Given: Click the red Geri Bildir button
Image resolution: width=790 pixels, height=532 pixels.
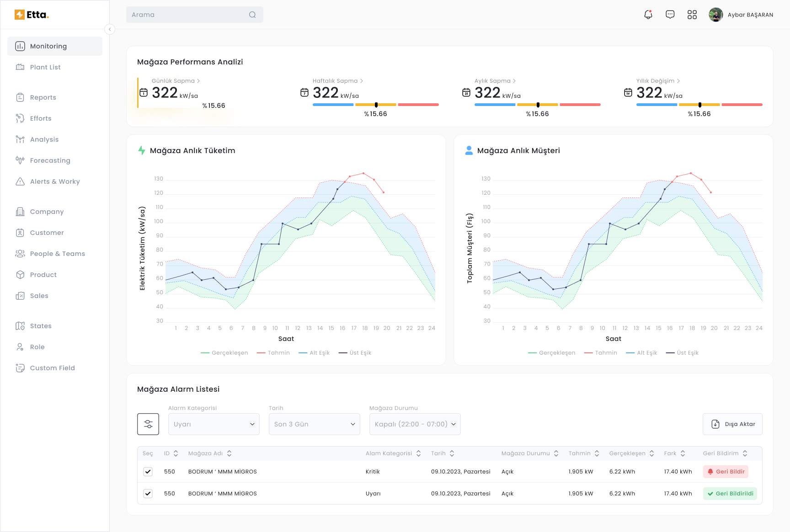Looking at the screenshot, I should [726, 472].
